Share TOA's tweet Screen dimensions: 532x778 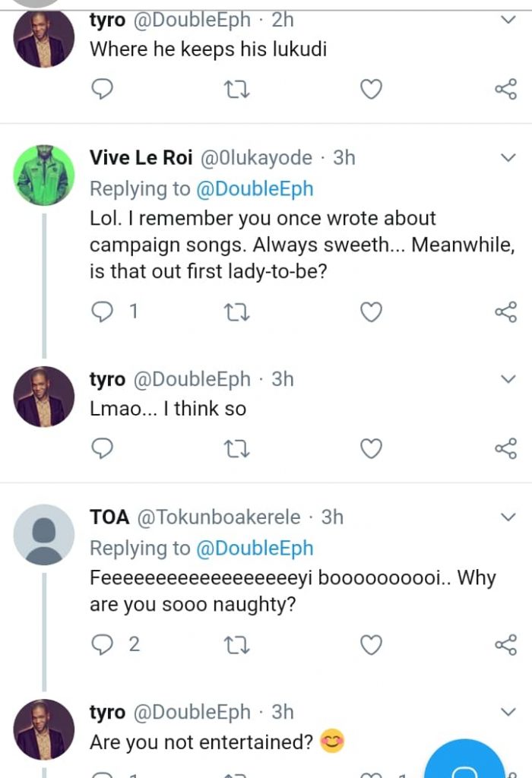[x=505, y=645]
